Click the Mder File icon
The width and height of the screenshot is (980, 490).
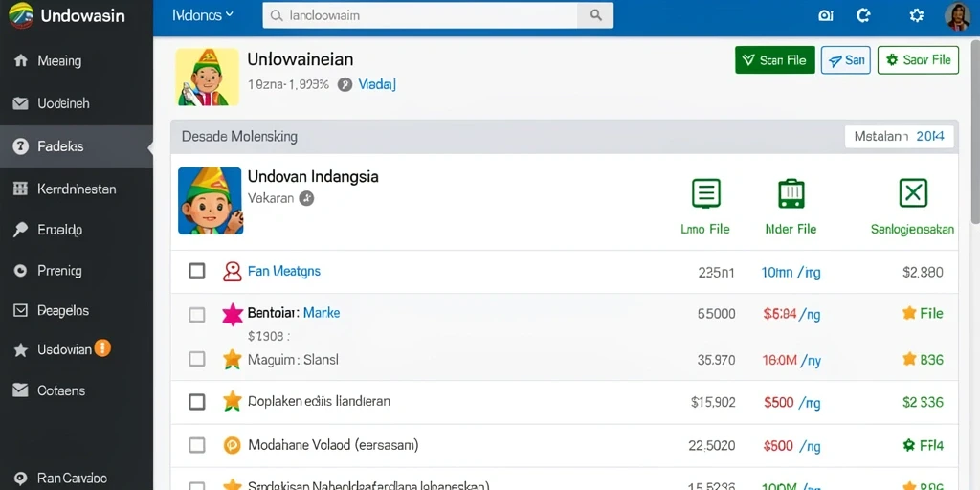tap(791, 192)
